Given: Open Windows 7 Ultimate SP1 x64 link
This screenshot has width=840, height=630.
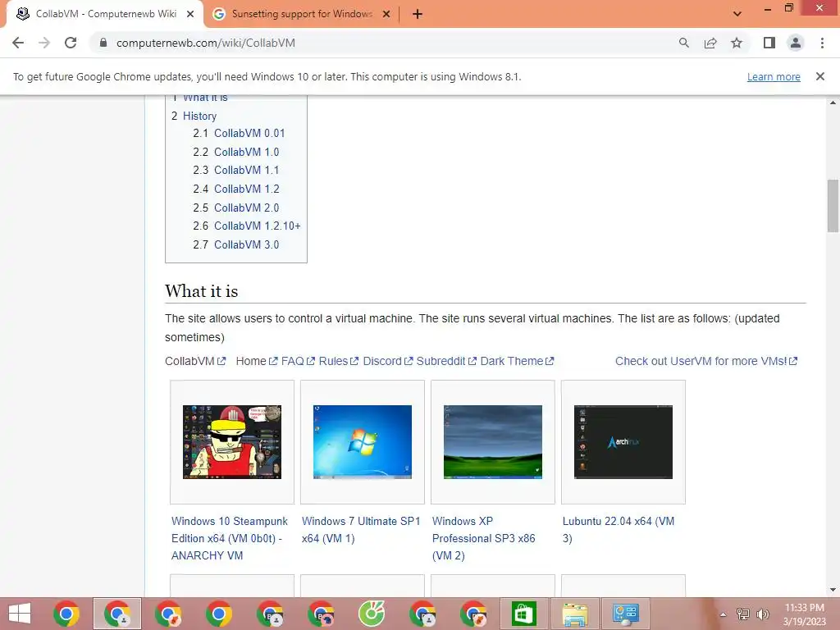Looking at the screenshot, I should coord(361,530).
